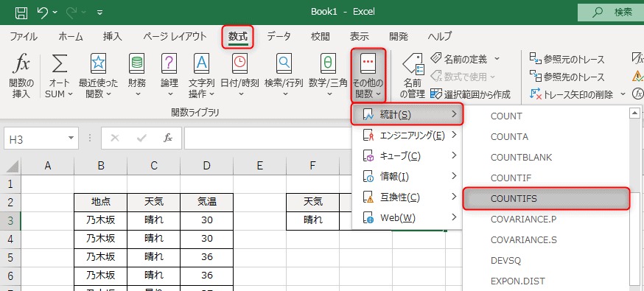The image size is (644, 291).
Task: Open the 校閲 tab
Action: pyautogui.click(x=321, y=36)
